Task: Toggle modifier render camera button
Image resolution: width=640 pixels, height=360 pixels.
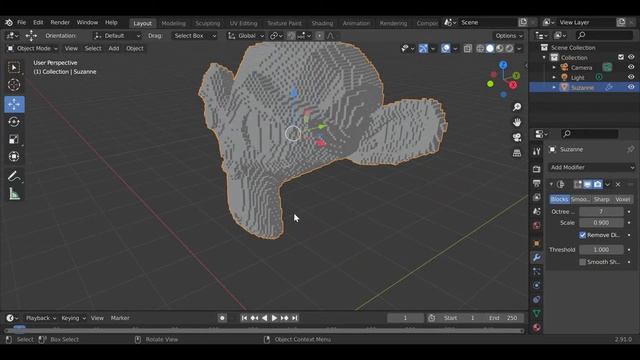Action: pos(598,184)
